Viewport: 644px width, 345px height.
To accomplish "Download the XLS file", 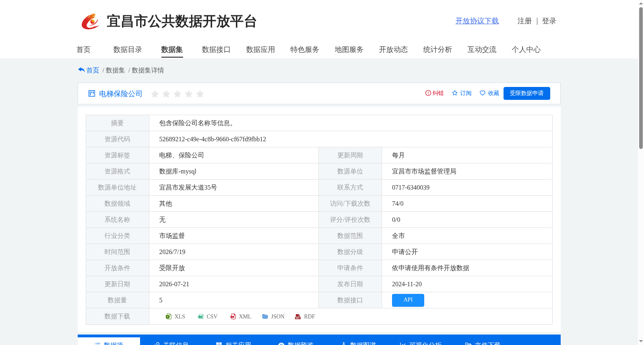I will pyautogui.click(x=175, y=316).
